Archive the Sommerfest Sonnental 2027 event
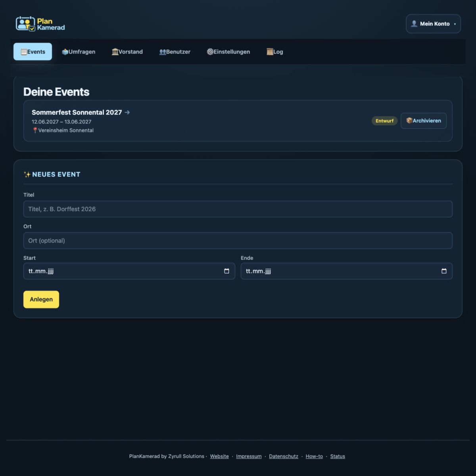The width and height of the screenshot is (476, 476). (424, 121)
